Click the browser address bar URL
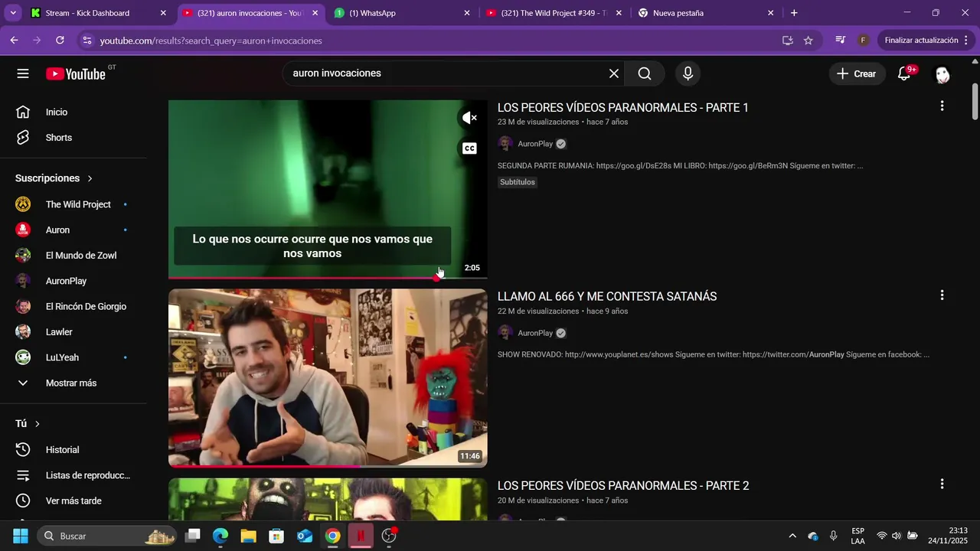Viewport: 980px width, 551px height. coord(211,41)
